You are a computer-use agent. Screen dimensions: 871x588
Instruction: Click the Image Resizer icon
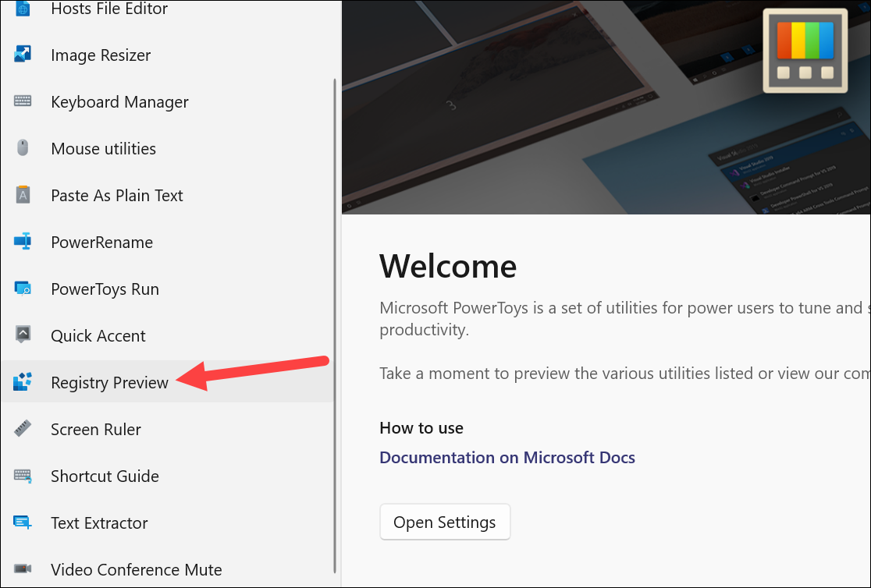tap(23, 55)
